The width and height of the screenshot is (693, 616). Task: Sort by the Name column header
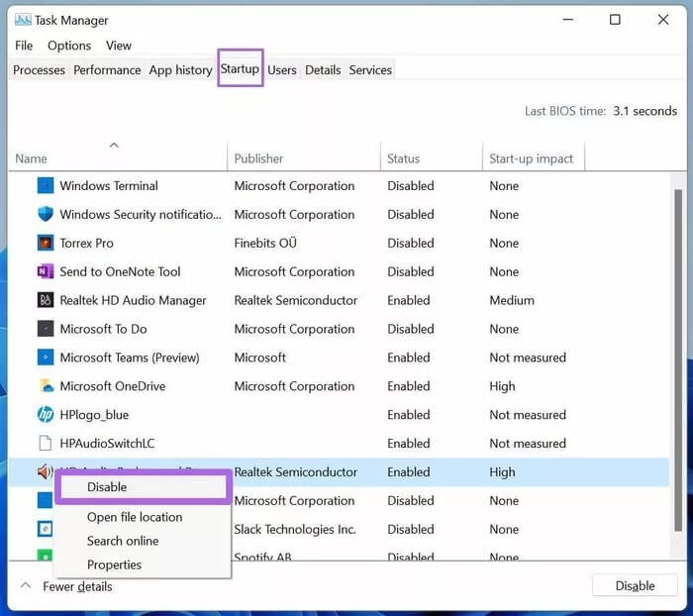click(x=118, y=158)
